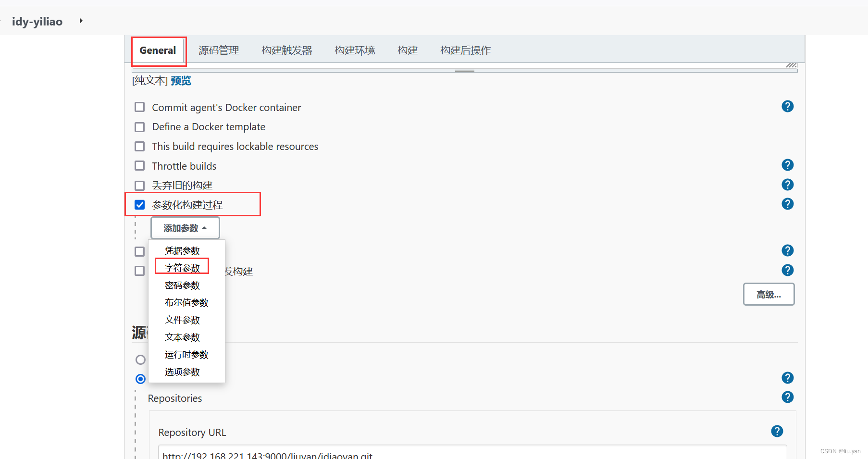Click the breadcrumb arrow next to idy-yiliao
The height and width of the screenshot is (459, 868).
(x=81, y=21)
